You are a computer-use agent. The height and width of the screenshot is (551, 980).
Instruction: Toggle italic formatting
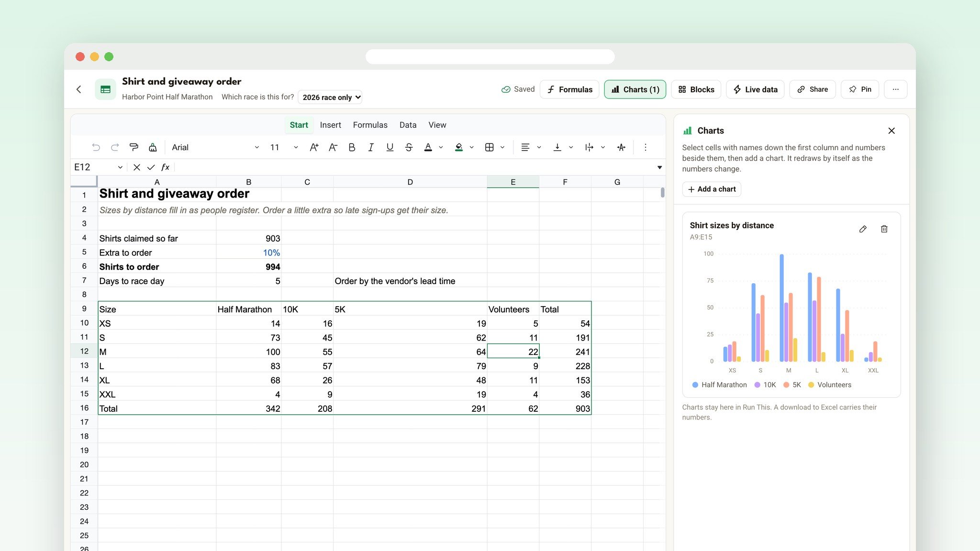click(371, 147)
